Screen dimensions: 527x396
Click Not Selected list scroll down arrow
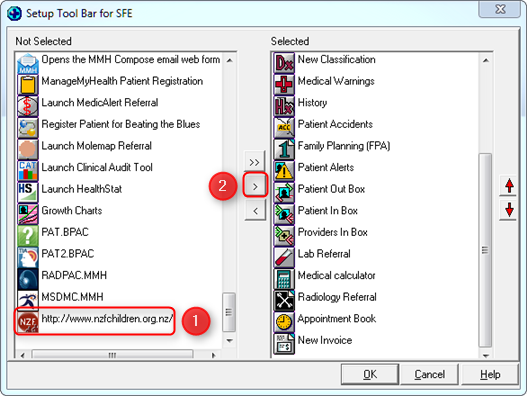230,341
